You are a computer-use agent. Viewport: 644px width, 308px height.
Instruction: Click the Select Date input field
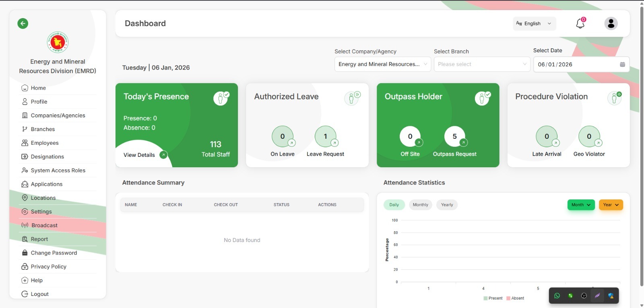[581, 64]
